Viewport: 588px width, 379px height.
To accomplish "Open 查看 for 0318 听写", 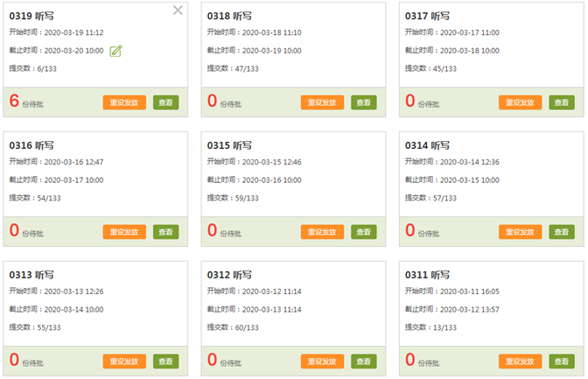I will point(364,102).
